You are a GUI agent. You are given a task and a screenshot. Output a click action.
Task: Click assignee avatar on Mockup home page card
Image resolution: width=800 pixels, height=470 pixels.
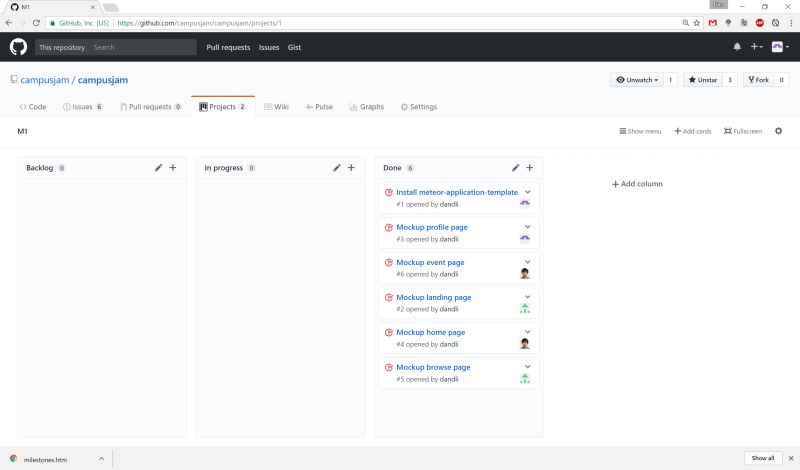click(x=524, y=343)
